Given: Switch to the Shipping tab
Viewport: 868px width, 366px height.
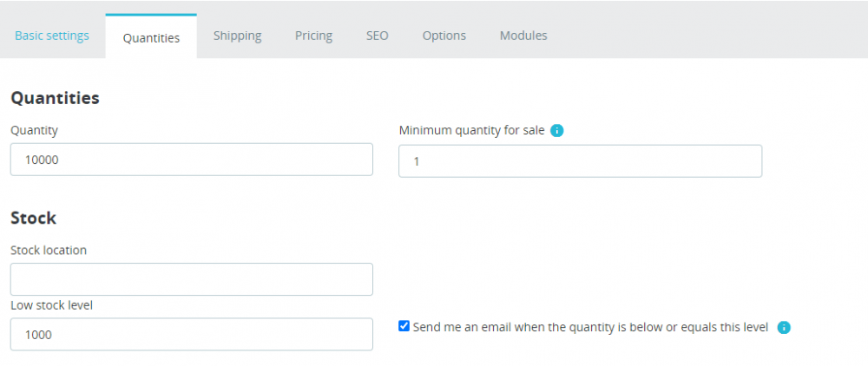Looking at the screenshot, I should (237, 36).
